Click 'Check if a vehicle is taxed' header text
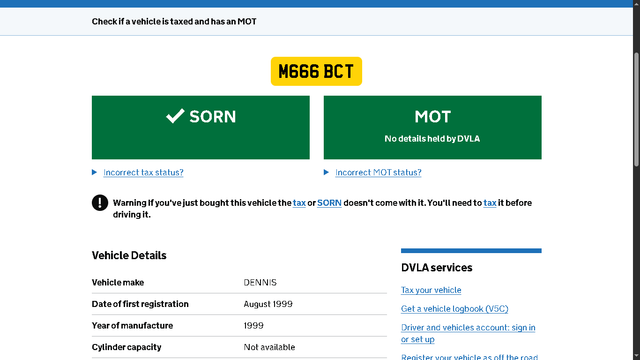The image size is (640, 360). tap(174, 21)
